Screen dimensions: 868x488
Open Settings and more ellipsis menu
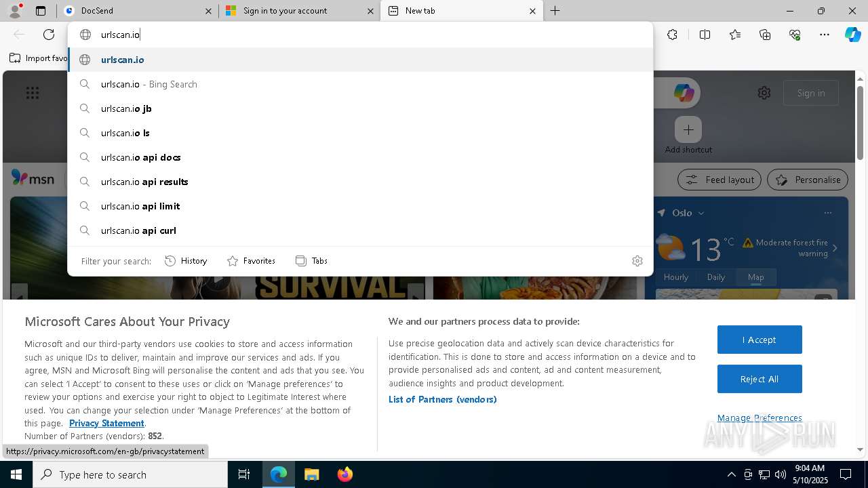(x=825, y=35)
